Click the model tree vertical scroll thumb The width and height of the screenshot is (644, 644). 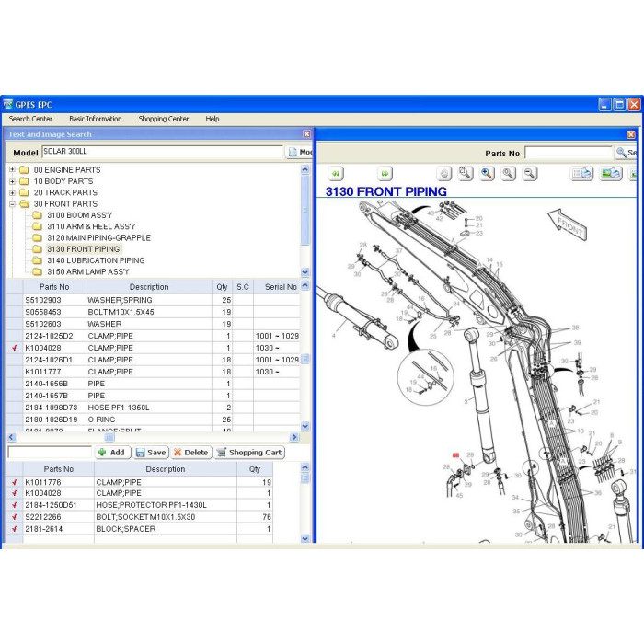[305, 210]
